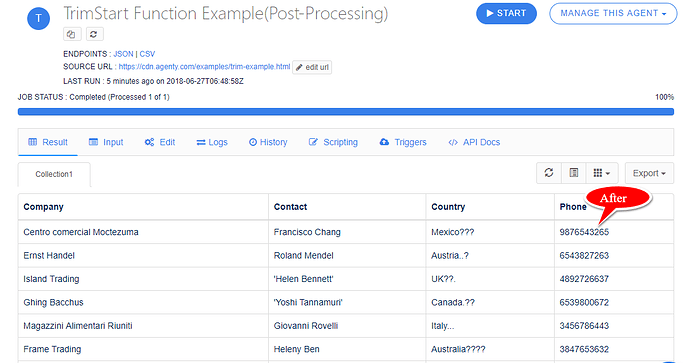Open the Edit tab
This screenshot has width=690, height=363.
point(160,142)
